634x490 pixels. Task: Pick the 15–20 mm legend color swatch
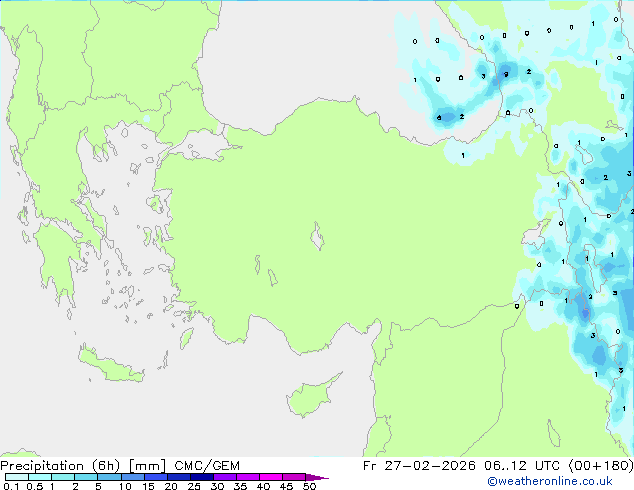click(156, 477)
